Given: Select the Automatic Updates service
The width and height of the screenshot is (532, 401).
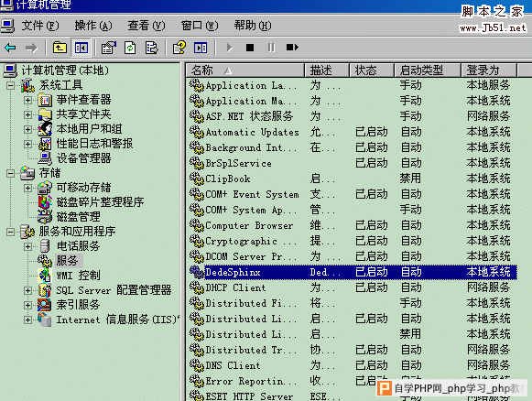Looking at the screenshot, I should pyautogui.click(x=353, y=132).
